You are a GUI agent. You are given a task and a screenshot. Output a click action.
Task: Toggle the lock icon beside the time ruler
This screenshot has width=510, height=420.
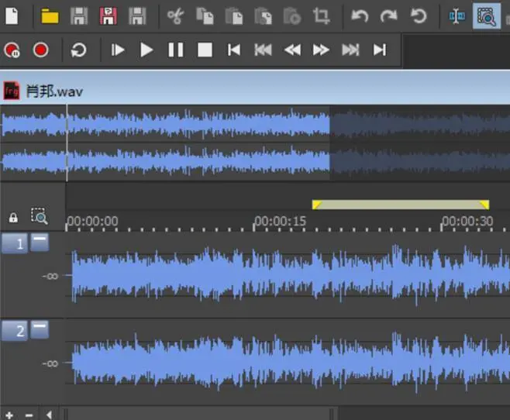click(x=13, y=218)
